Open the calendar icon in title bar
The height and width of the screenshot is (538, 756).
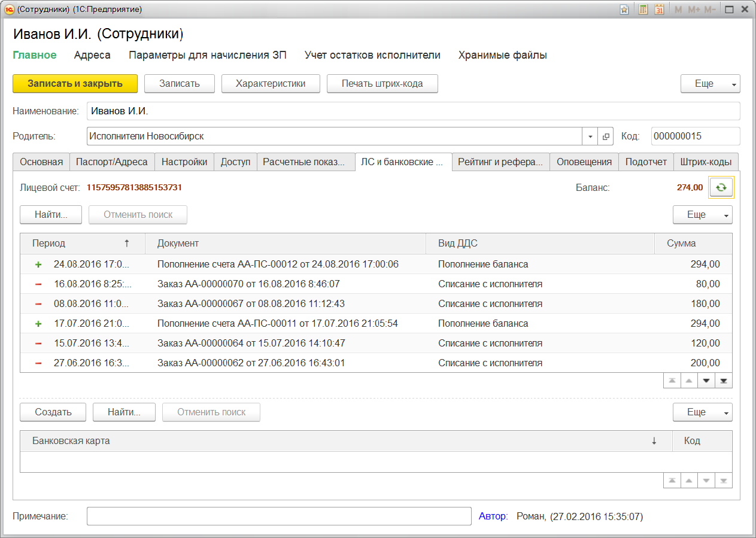click(x=659, y=10)
